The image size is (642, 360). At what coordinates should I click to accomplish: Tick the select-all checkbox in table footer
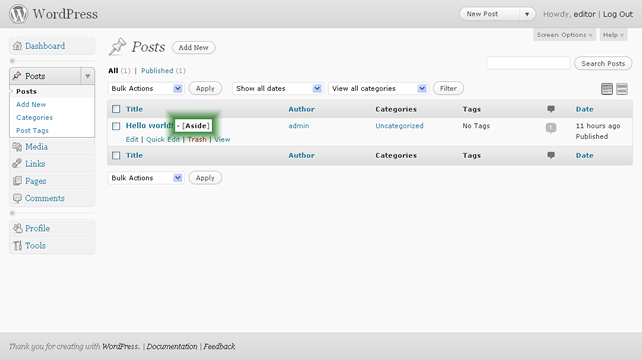click(x=116, y=155)
